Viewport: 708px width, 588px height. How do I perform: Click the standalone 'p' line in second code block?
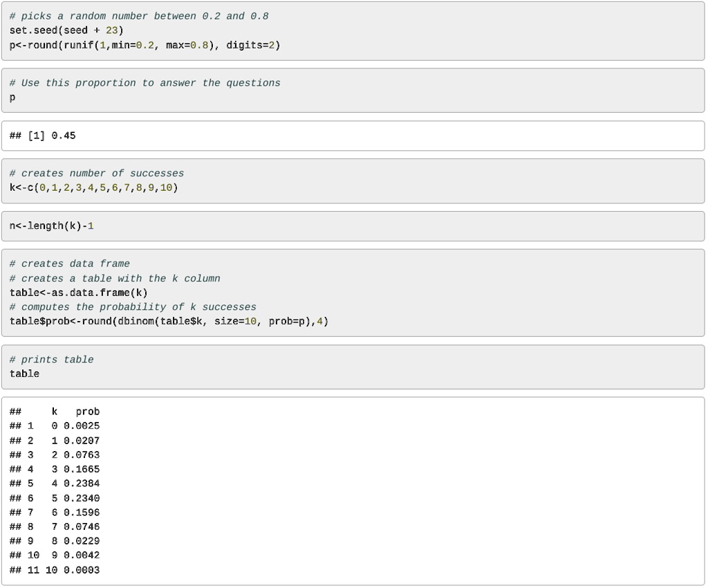12,98
